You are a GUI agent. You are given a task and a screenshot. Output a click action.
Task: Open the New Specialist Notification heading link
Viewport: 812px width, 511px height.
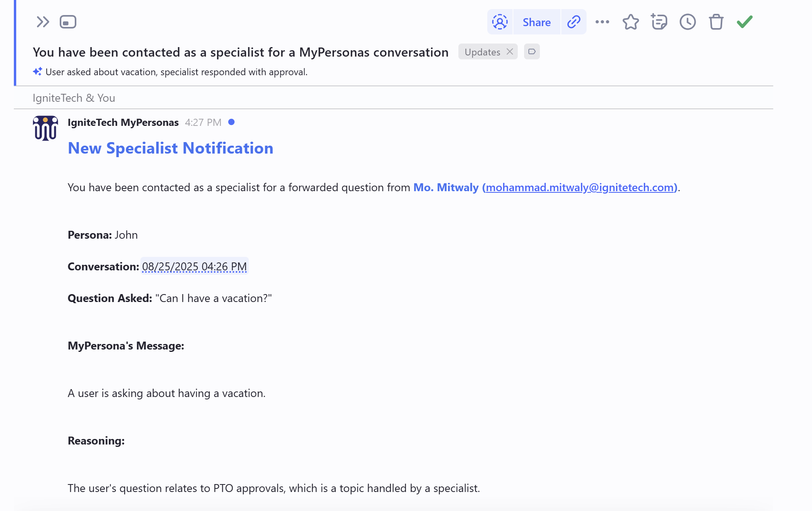click(170, 148)
